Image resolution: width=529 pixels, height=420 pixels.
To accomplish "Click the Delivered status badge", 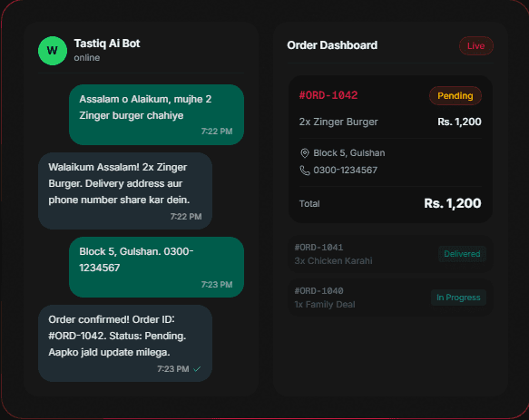I will pyautogui.click(x=462, y=254).
